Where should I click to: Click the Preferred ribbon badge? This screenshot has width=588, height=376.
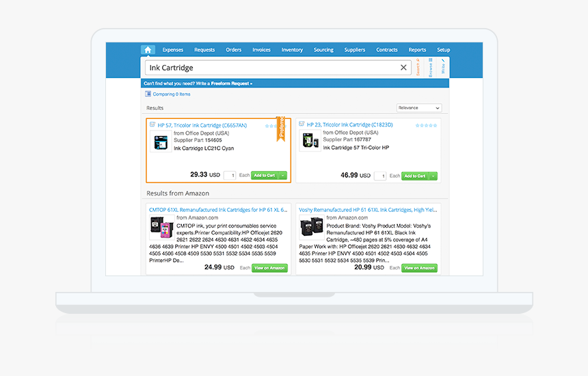click(281, 129)
